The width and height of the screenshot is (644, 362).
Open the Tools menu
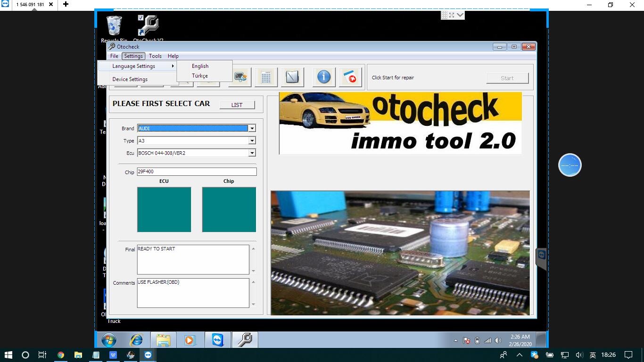click(x=155, y=56)
